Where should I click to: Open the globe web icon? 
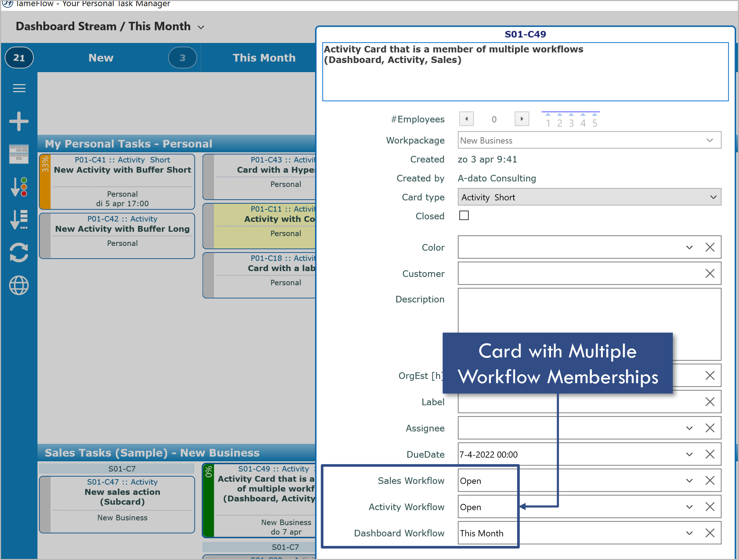pyautogui.click(x=19, y=285)
